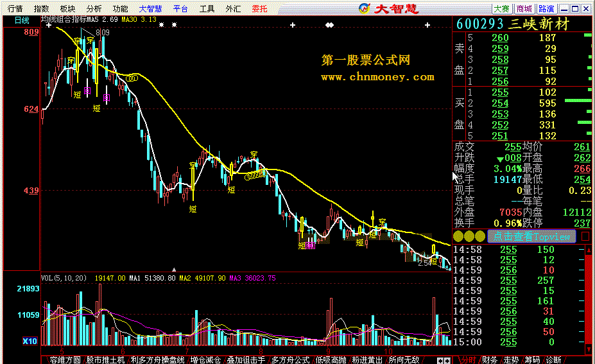This screenshot has height=364, width=595.
Task: Click the middle yellow circle indicator light
Action: 469,236
